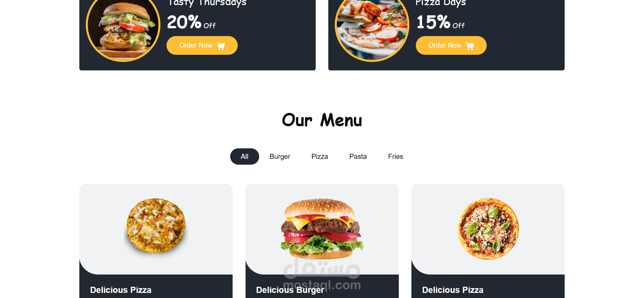Select the All menu filter
Image resolution: width=644 pixels, height=298 pixels.
pos(245,156)
